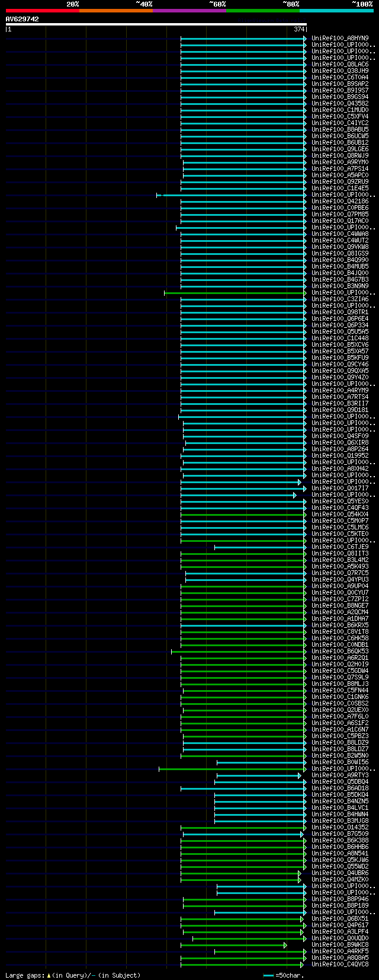This screenshot has width=379, height=980.
Task: Click the purple ~60% identity legend segment
Action: coord(189,11)
